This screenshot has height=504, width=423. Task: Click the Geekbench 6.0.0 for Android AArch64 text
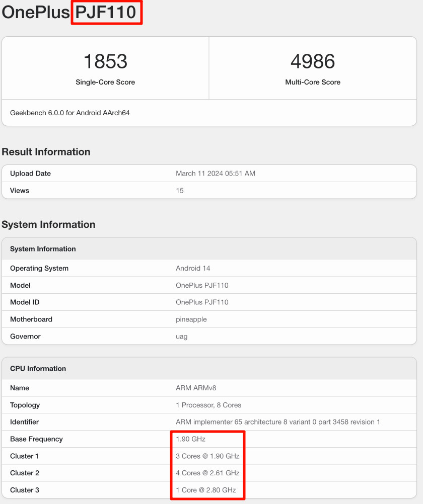70,113
